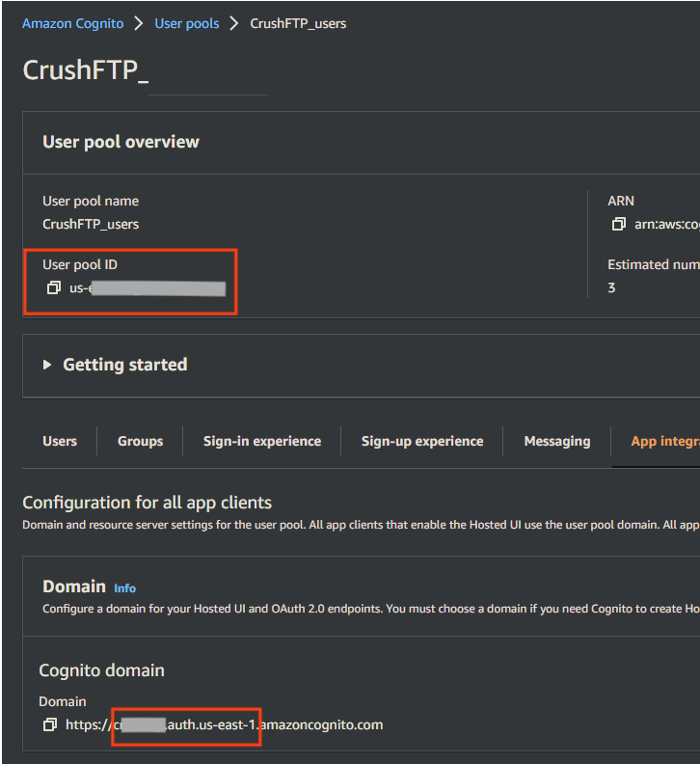Select the Sign-up experience tab

coord(422,441)
